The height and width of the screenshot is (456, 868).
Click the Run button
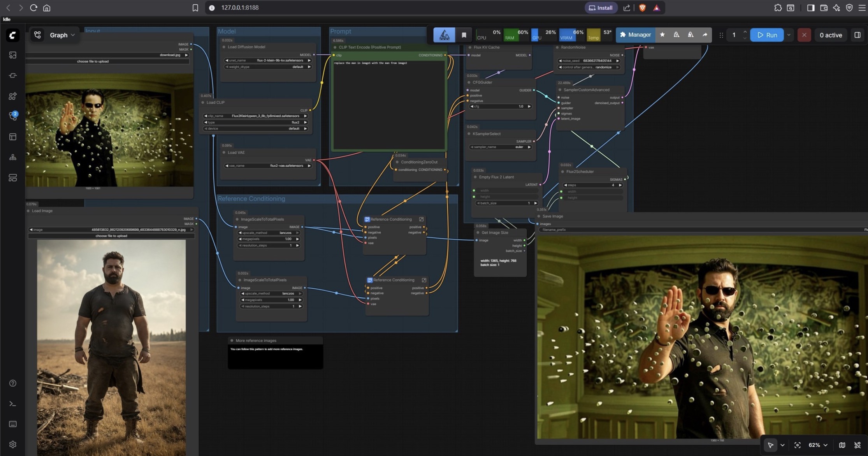pos(767,35)
